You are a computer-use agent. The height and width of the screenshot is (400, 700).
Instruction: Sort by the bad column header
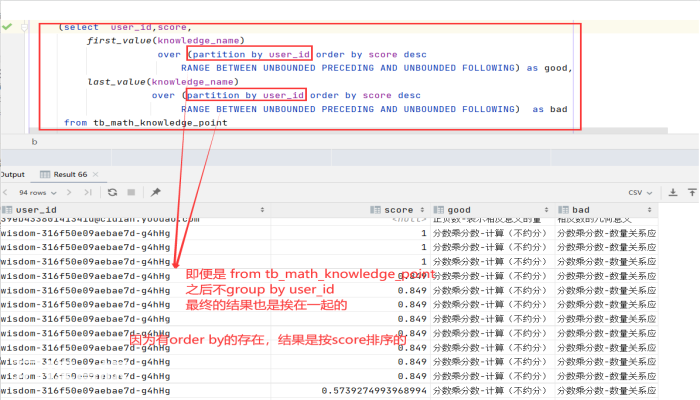[581, 210]
